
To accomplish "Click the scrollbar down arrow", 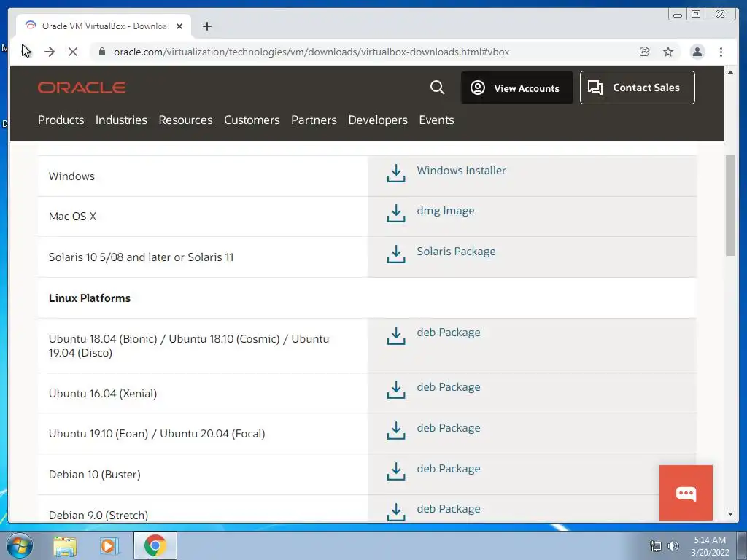I will click(x=730, y=514).
